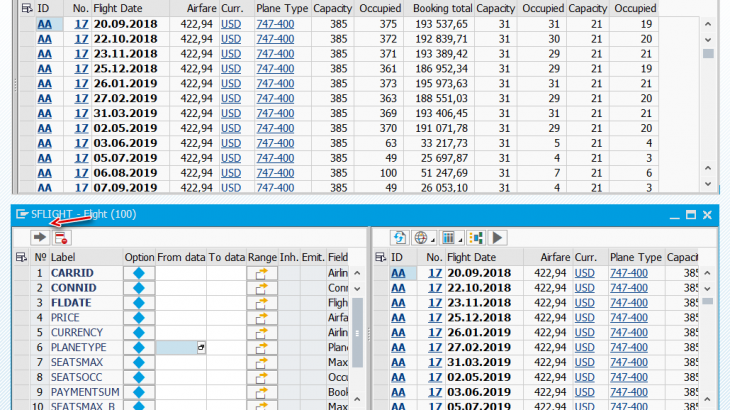Open 747-400 link for 26.01.2019 in SFLIGHT window

point(629,333)
